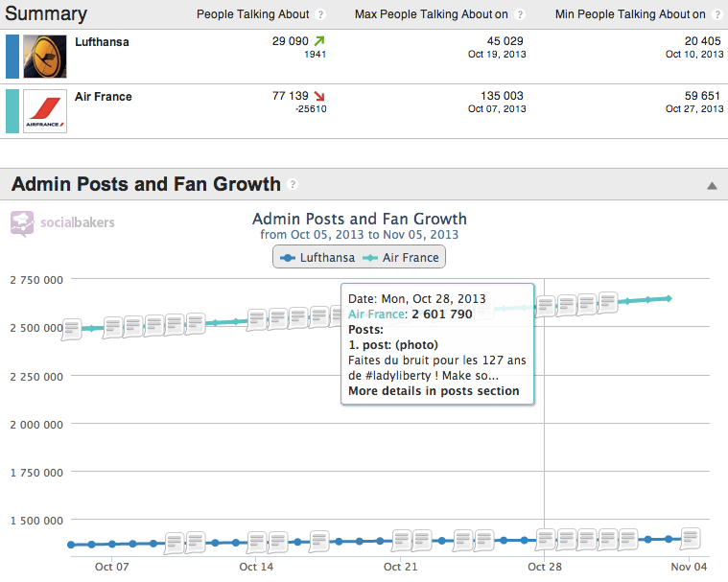
Task: Click Lufthansa's green upward trend arrow
Action: (319, 41)
